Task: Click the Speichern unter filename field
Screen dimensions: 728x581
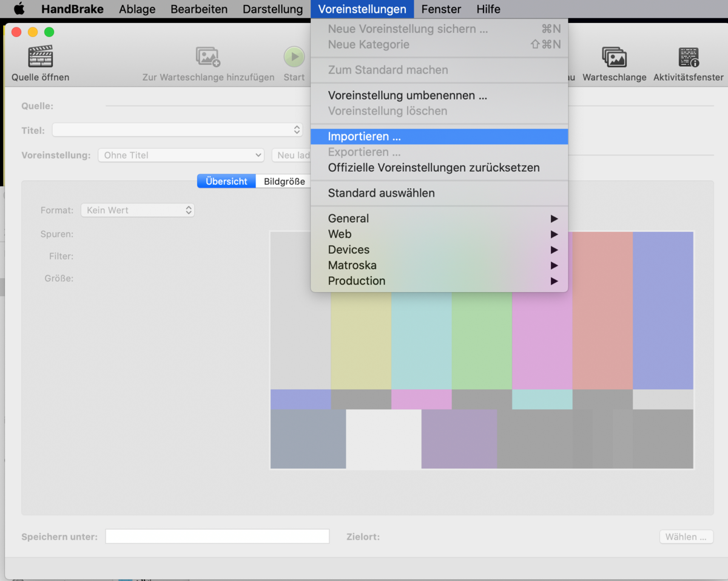Action: tap(217, 537)
